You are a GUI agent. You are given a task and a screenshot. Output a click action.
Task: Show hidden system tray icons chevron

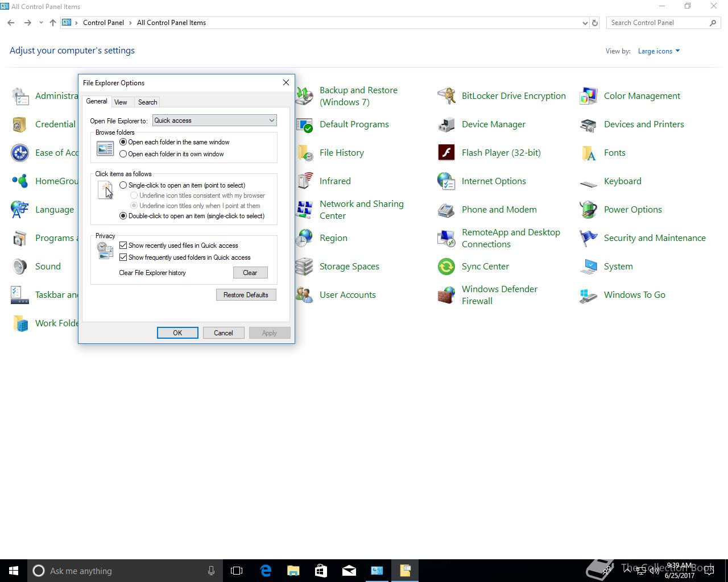click(627, 571)
